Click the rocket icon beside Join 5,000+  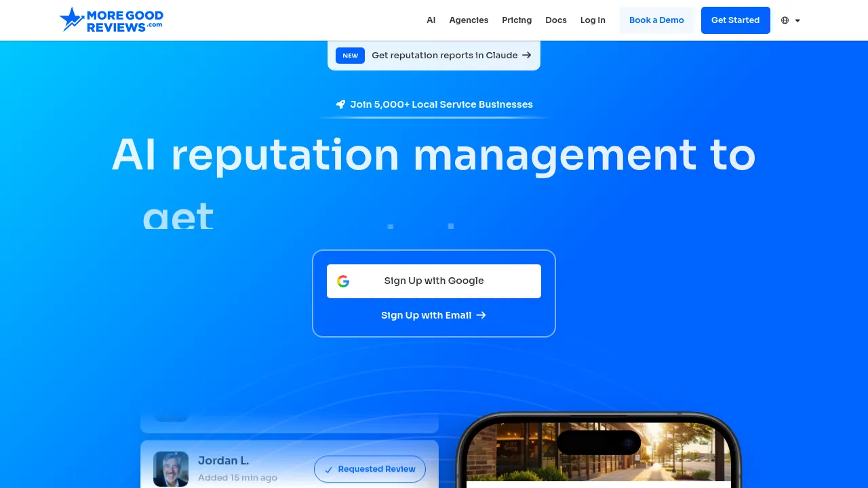click(340, 104)
